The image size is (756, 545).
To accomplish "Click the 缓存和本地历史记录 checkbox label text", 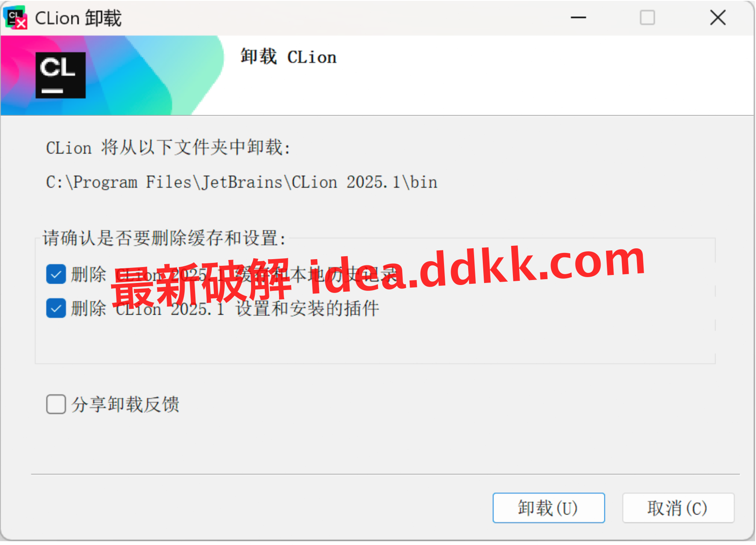I will [x=315, y=275].
